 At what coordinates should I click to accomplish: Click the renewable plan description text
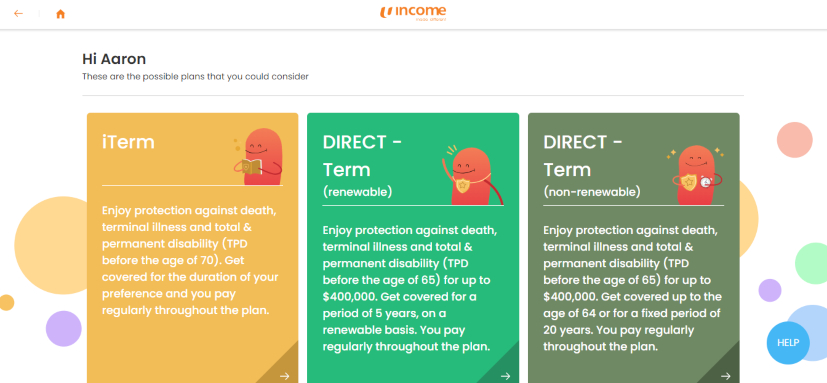click(x=410, y=289)
